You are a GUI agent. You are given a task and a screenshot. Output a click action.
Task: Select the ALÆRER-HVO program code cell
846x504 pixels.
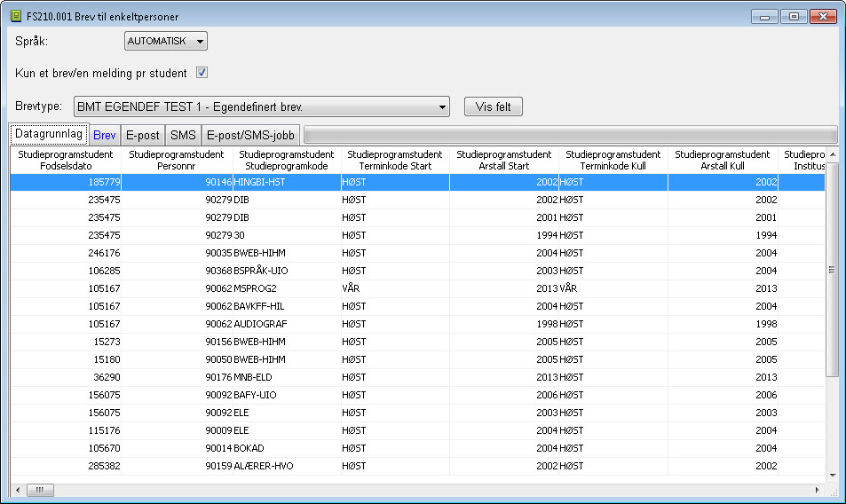pyautogui.click(x=287, y=466)
